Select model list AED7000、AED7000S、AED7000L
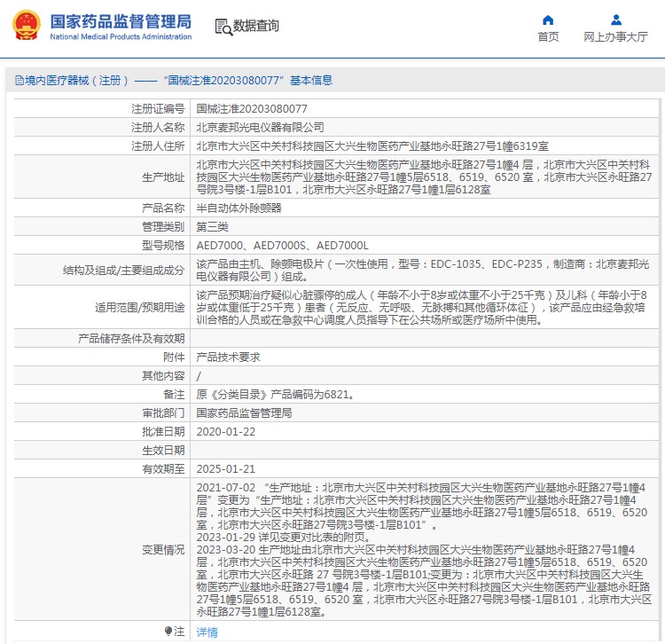This screenshot has width=665, height=644. pyautogui.click(x=282, y=245)
